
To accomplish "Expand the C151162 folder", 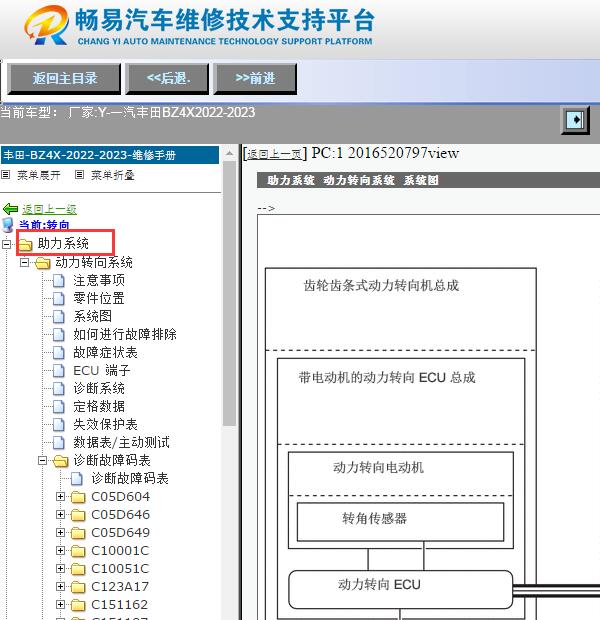I will [60, 605].
